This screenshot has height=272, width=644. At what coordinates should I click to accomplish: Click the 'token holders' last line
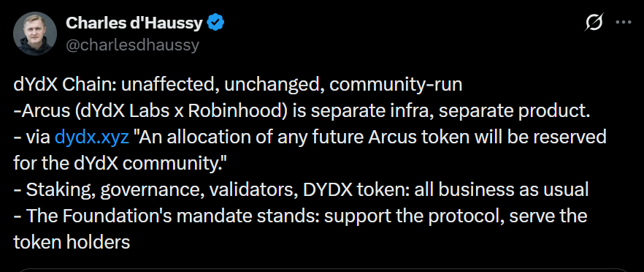tap(72, 242)
